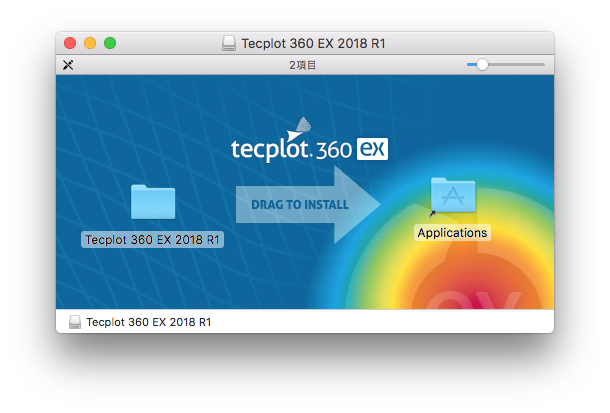The image size is (610, 413).
Task: Close the window with the red button
Action: [x=70, y=43]
